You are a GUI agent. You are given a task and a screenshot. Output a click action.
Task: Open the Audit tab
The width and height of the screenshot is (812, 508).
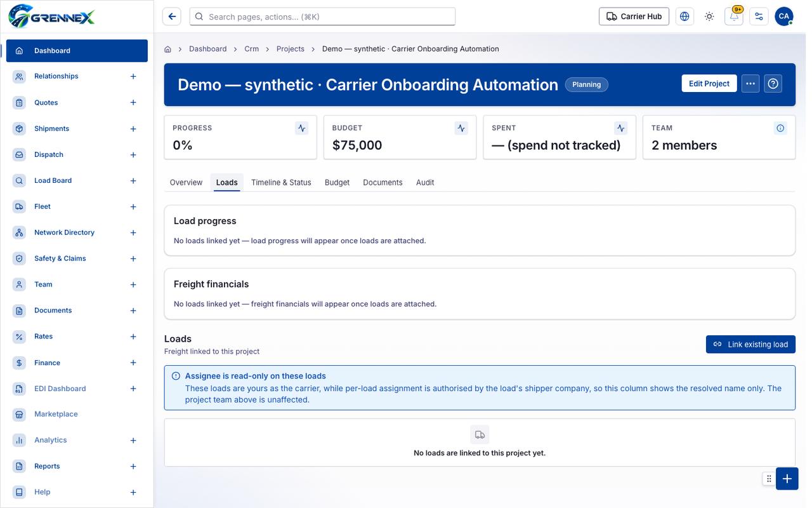click(425, 182)
